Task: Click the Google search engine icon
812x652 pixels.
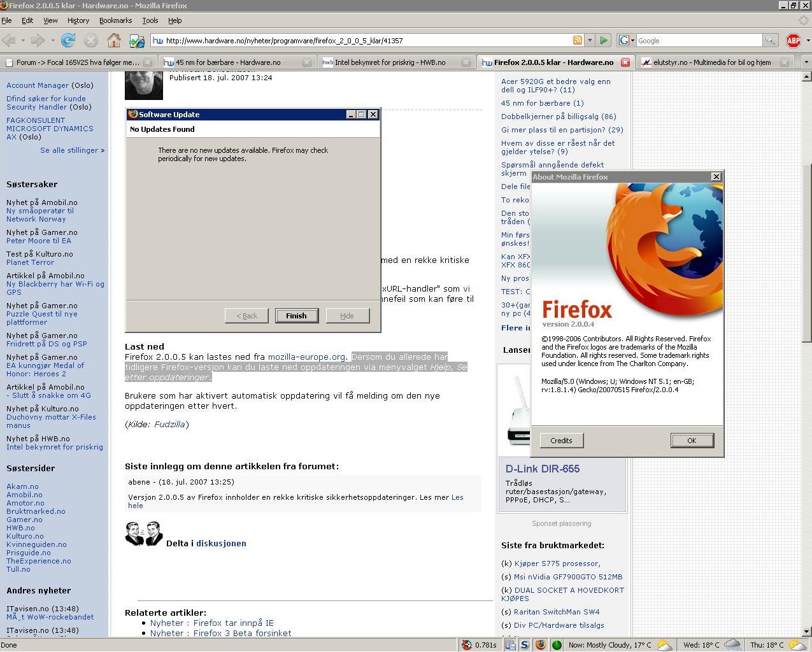Action: 624,40
